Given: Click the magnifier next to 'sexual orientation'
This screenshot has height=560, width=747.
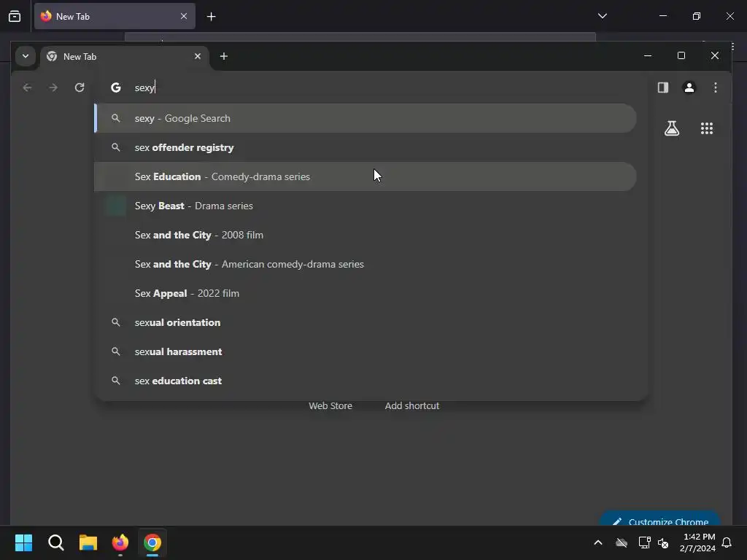Looking at the screenshot, I should [x=116, y=322].
